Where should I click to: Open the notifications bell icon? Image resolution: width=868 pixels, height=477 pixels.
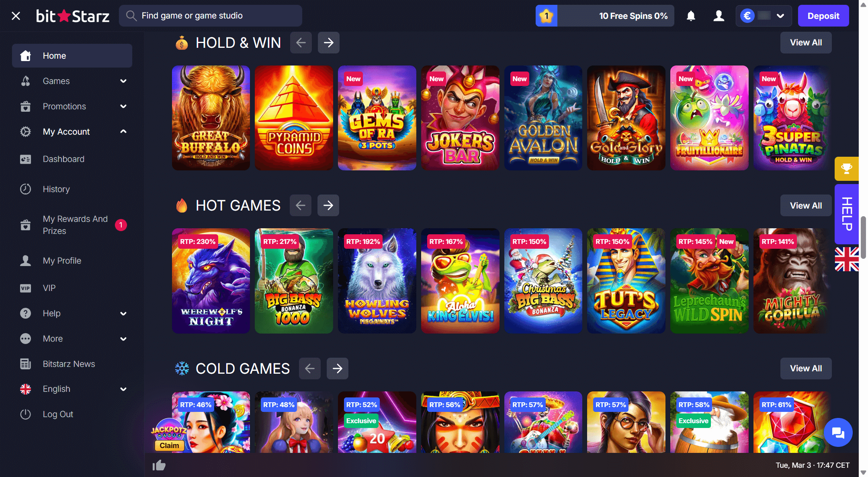tap(691, 16)
